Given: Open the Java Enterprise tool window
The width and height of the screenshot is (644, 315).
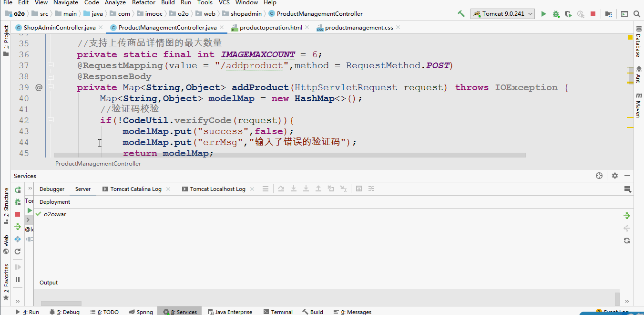Looking at the screenshot, I should [229, 312].
